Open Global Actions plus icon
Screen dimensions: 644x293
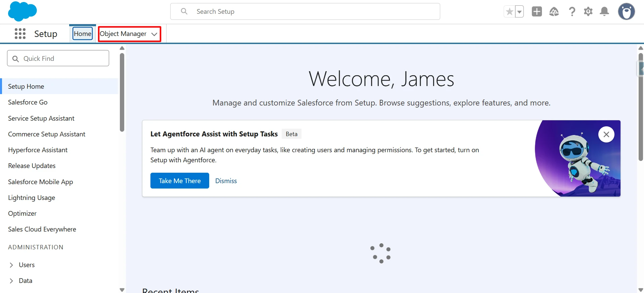click(x=537, y=11)
